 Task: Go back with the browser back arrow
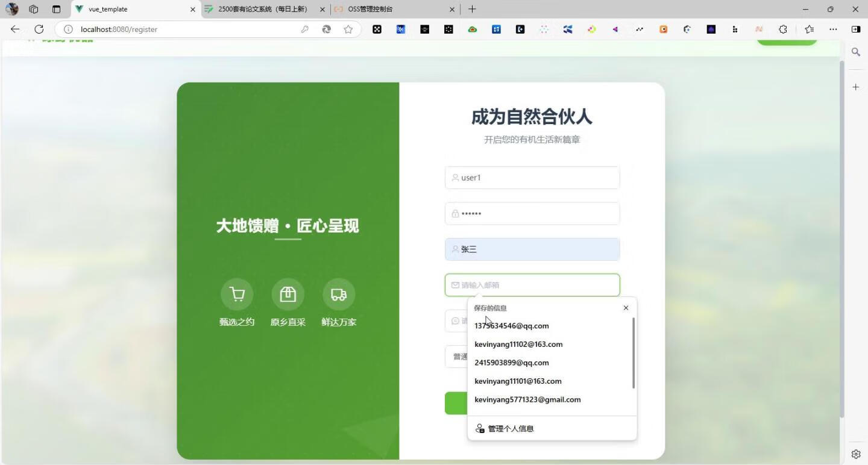tap(15, 29)
